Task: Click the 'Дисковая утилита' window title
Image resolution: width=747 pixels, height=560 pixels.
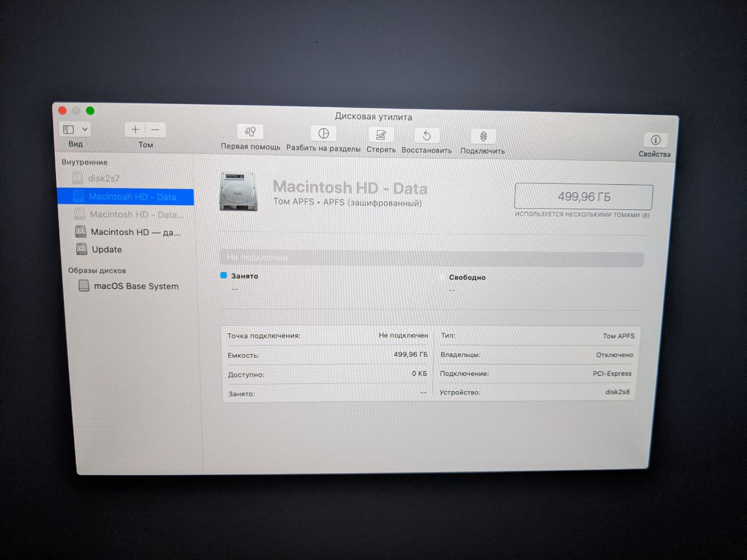Action: pos(373,117)
